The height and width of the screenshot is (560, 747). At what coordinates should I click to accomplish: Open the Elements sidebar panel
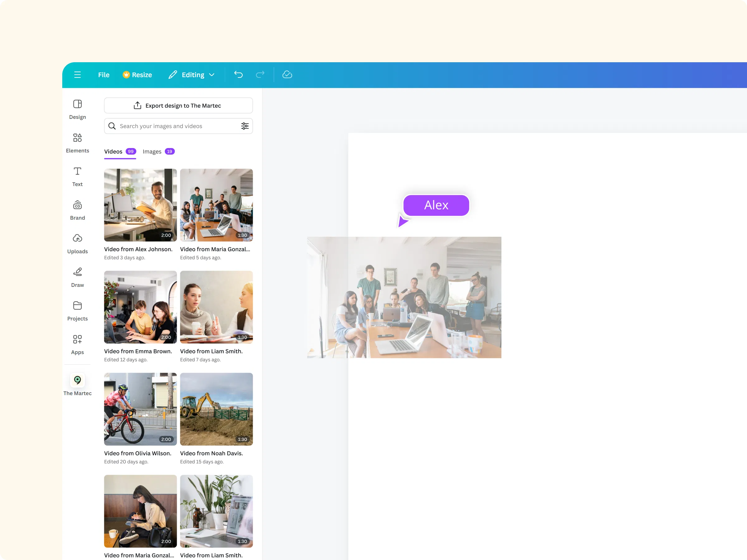tap(77, 143)
